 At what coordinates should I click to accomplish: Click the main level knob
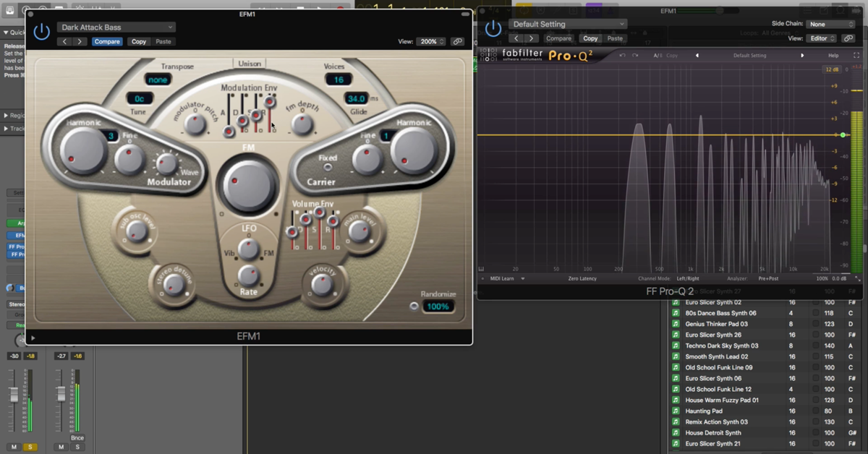(x=358, y=231)
